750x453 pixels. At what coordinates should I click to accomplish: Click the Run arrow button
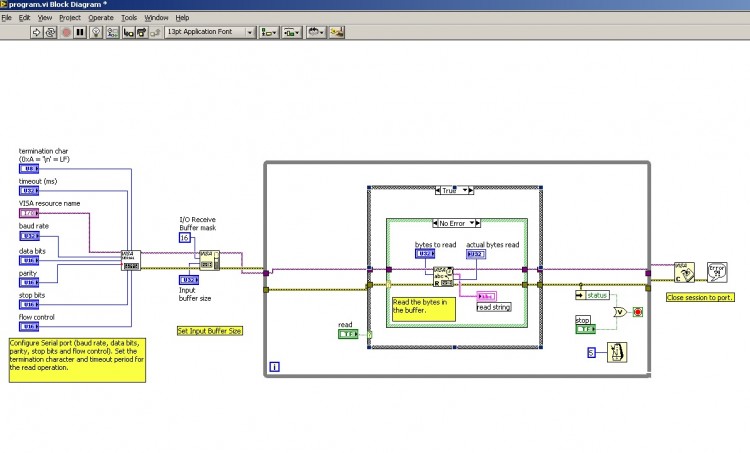[36, 32]
